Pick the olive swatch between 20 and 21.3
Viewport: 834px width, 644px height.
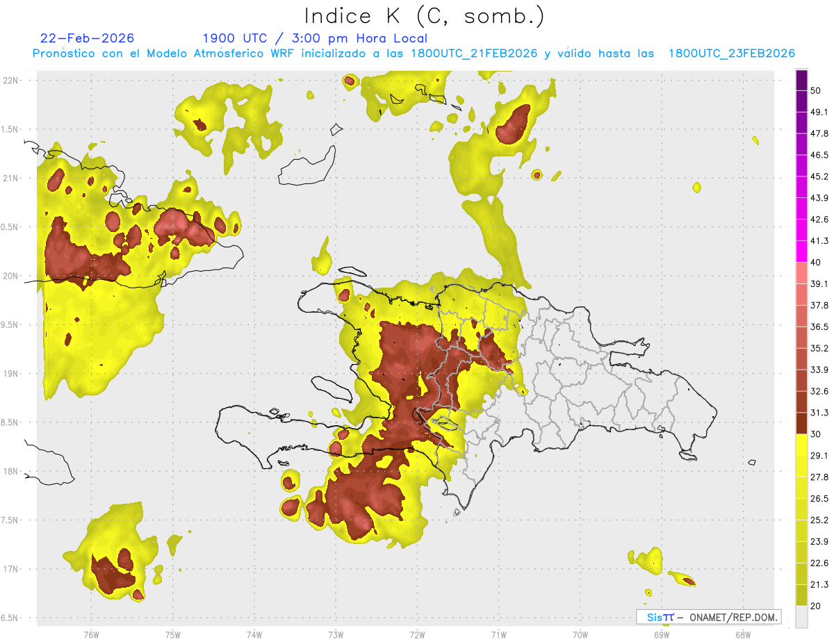click(801, 595)
